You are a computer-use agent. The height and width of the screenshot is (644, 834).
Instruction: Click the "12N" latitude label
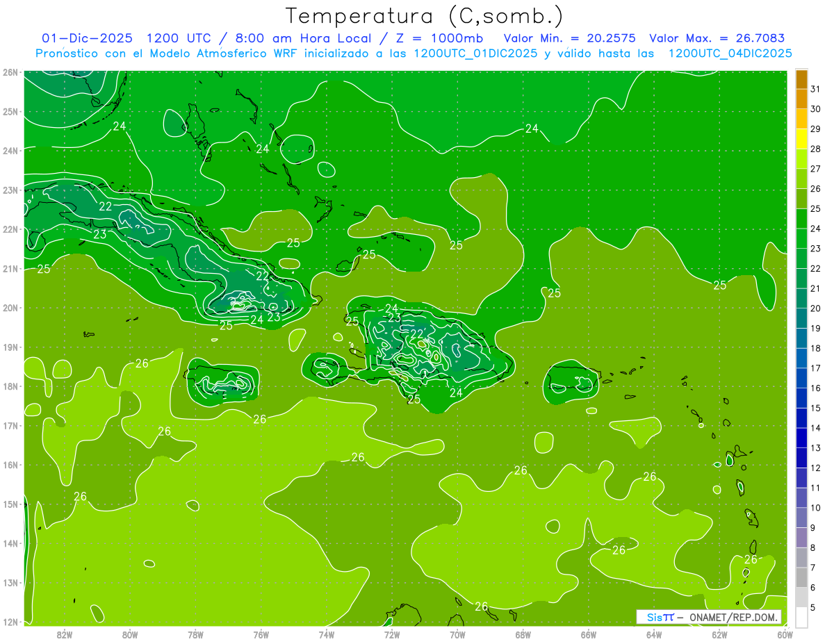click(x=10, y=622)
